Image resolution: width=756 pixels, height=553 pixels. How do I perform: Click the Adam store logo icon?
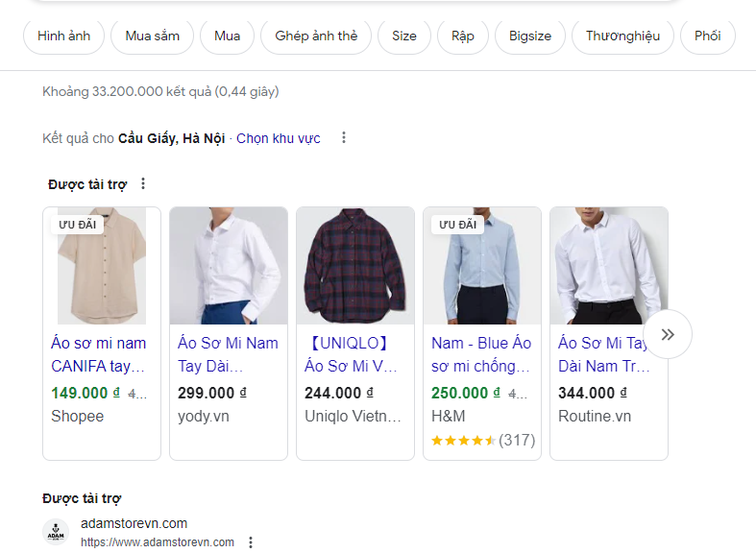click(56, 532)
